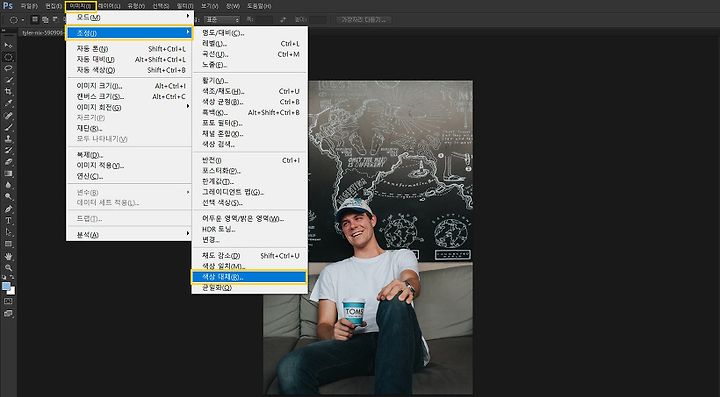Image resolution: width=720 pixels, height=397 pixels.
Task: Set the foreground color swatch
Action: pyautogui.click(x=6, y=286)
